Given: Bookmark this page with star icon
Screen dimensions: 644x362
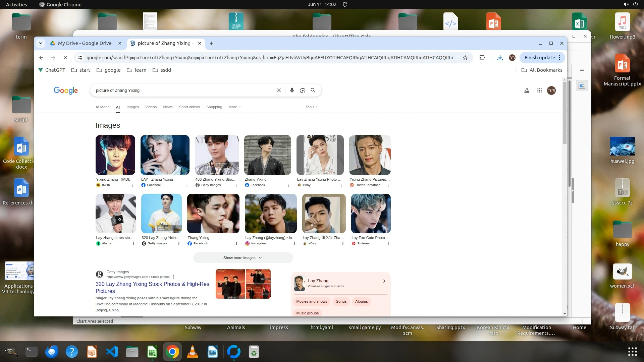Looking at the screenshot, I should click(x=465, y=58).
